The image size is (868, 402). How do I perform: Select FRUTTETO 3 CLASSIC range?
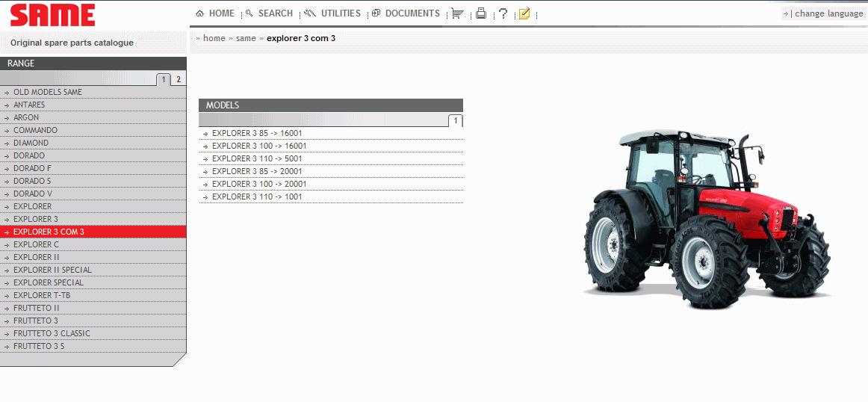[x=93, y=334]
